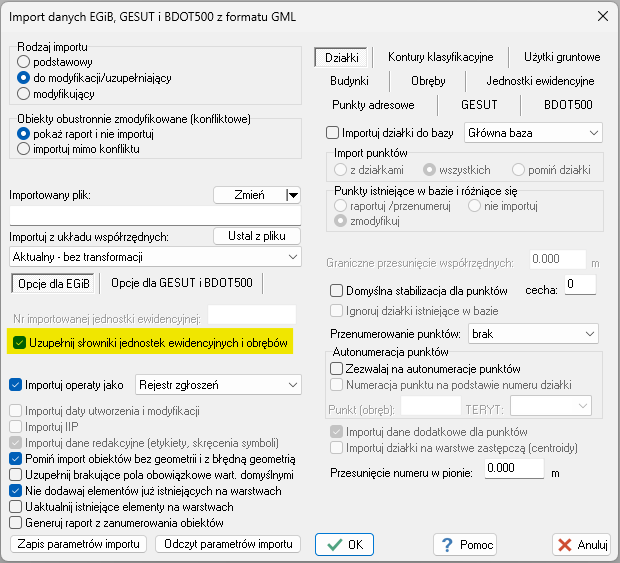Click the arrow next to Zmień button
This screenshot has width=620, height=563.
(x=293, y=196)
